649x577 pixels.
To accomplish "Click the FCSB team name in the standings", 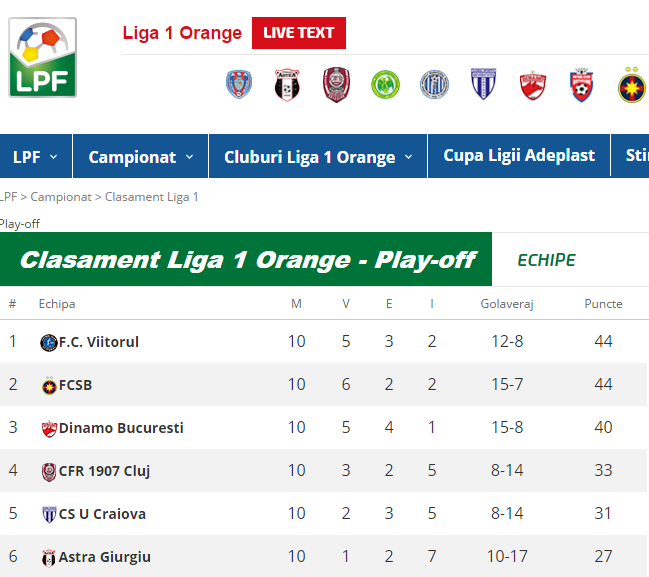I will [75, 385].
